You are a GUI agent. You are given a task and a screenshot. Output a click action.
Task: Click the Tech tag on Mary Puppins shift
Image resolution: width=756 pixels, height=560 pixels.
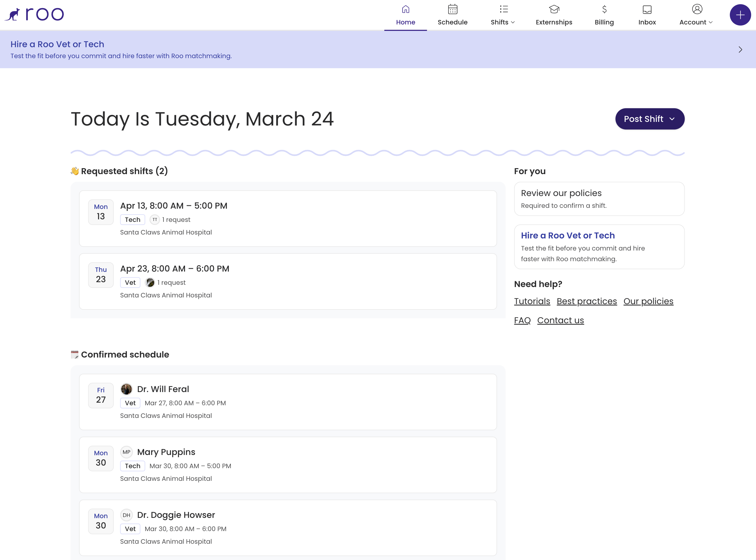click(133, 466)
